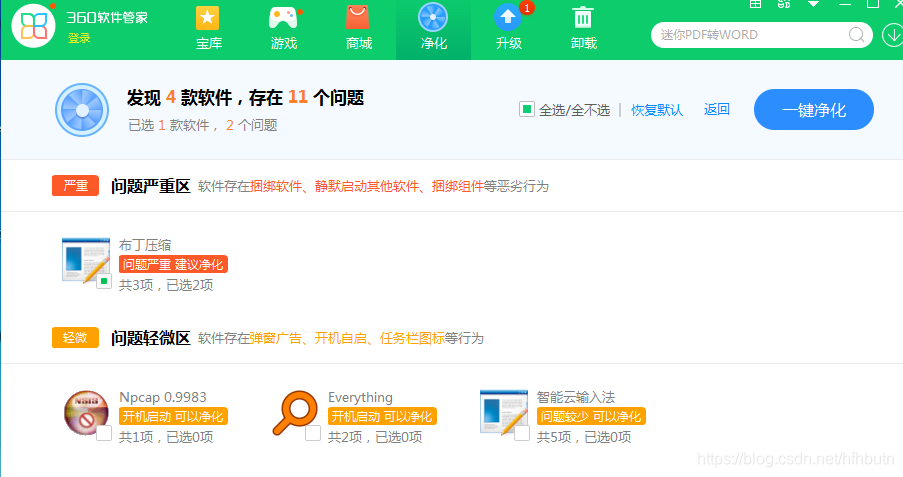This screenshot has width=903, height=477.
Task: Click the Npcap 0.9983 name text
Action: click(x=163, y=397)
